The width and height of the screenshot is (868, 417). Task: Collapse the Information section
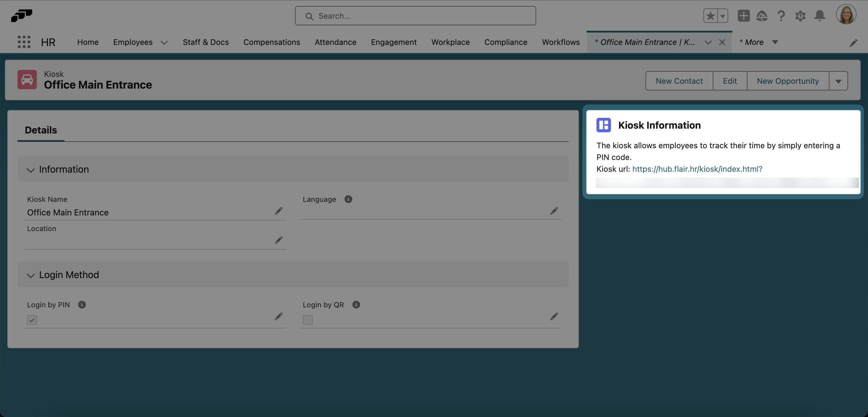point(30,170)
